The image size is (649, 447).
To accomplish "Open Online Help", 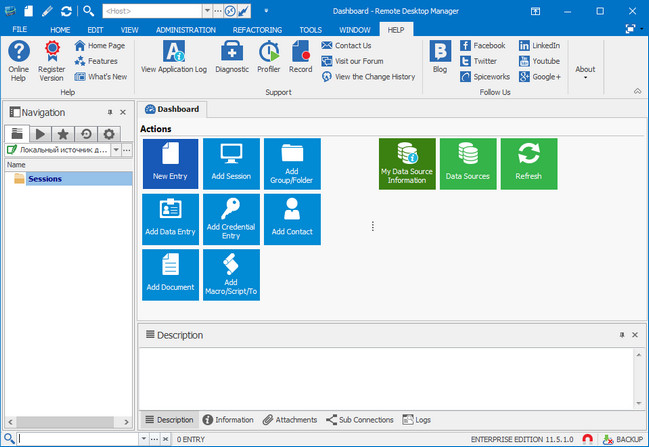I will point(19,61).
